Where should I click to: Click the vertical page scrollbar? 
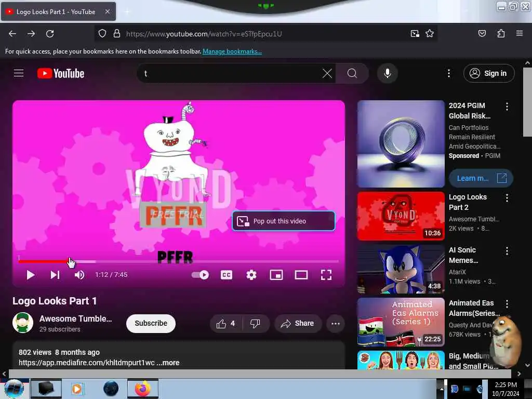click(527, 102)
